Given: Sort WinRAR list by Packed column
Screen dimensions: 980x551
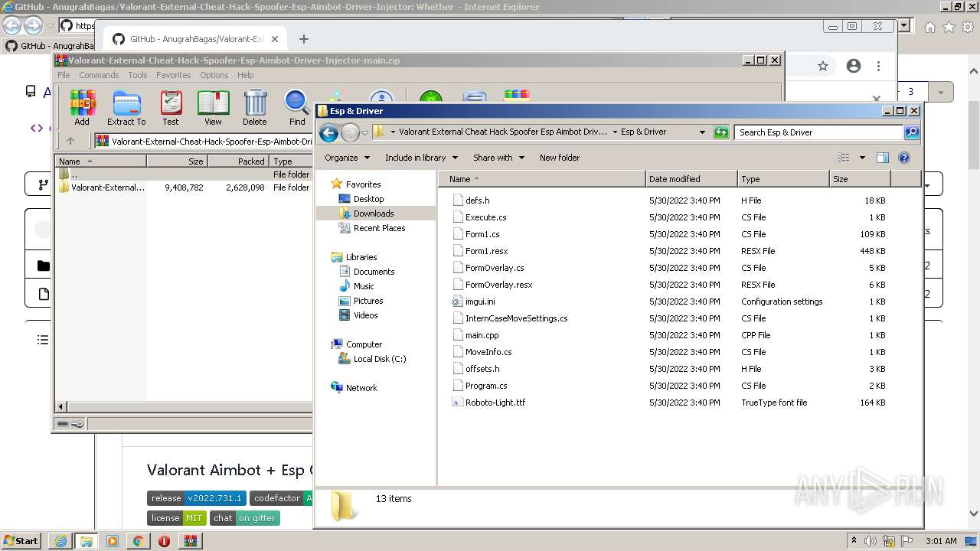Looking at the screenshot, I should tap(238, 161).
